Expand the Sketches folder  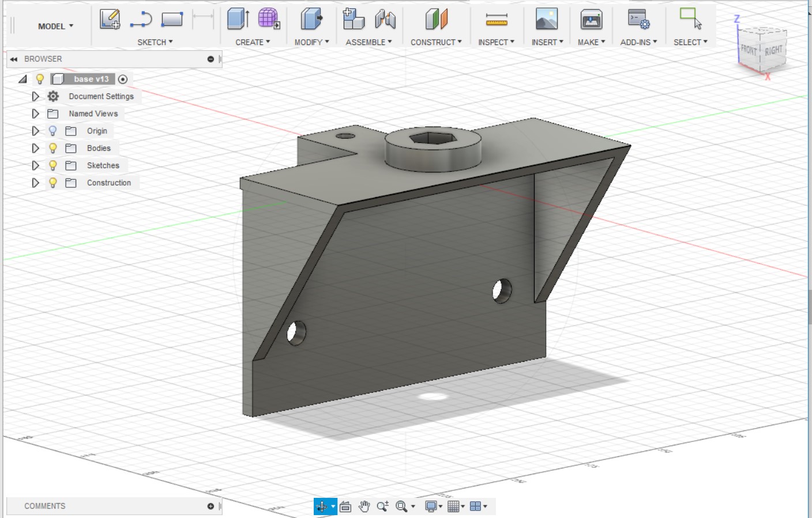(x=35, y=165)
